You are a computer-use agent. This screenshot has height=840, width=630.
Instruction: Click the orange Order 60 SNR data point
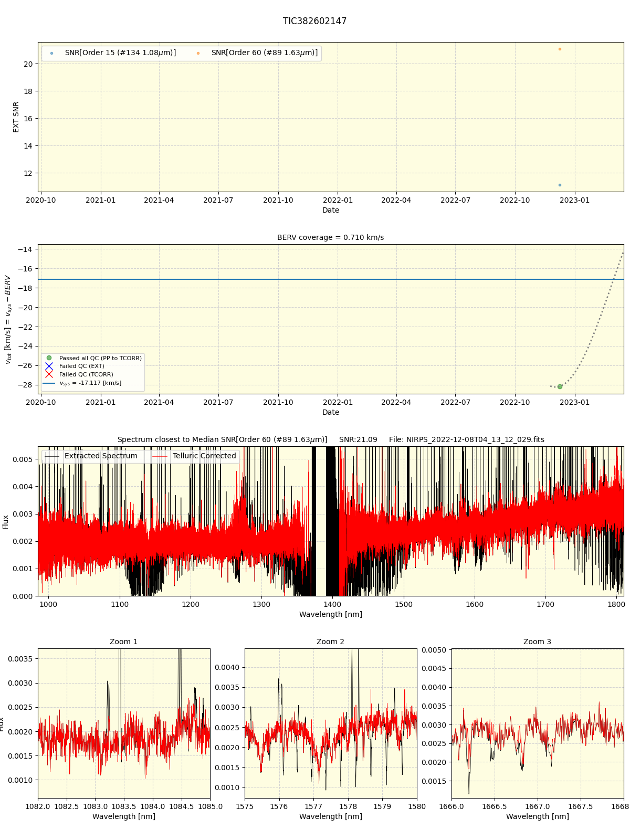coord(560,49)
